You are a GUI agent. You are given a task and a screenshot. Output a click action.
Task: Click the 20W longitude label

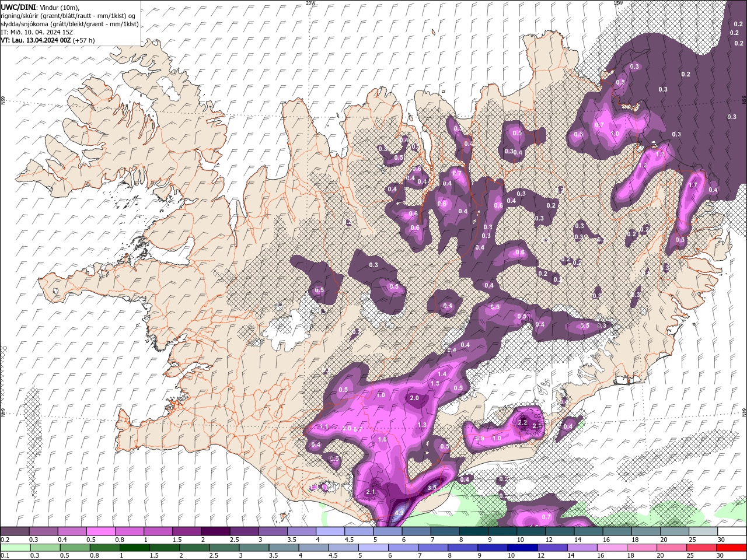311,3
